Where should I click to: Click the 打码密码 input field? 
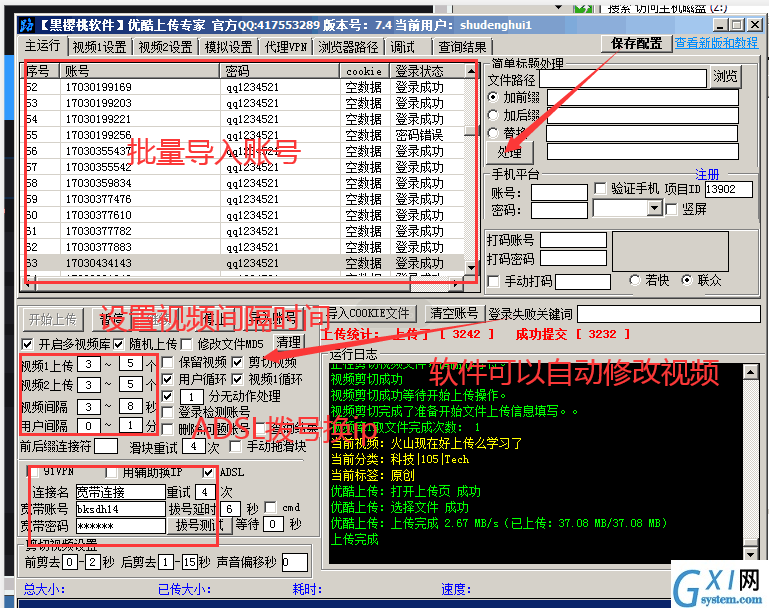(x=573, y=258)
